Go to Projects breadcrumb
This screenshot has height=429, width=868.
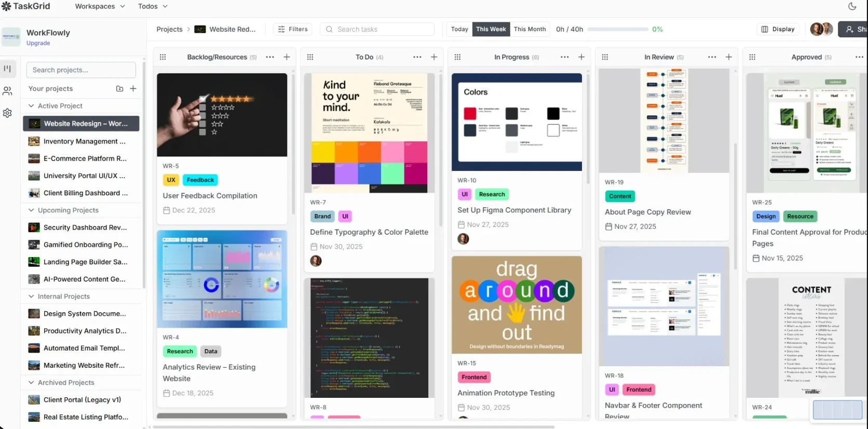click(x=170, y=29)
